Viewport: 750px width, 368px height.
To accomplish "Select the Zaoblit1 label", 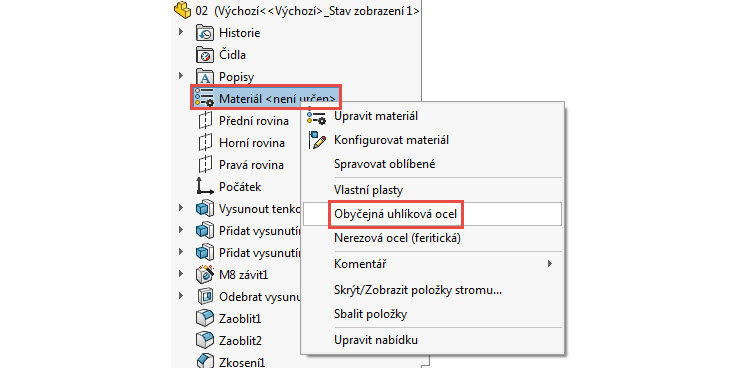I will point(240,318).
